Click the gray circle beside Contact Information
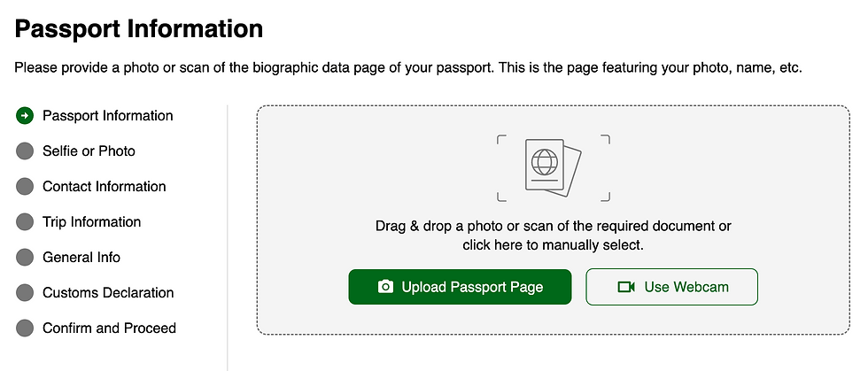This screenshot has height=371, width=868. point(25,187)
